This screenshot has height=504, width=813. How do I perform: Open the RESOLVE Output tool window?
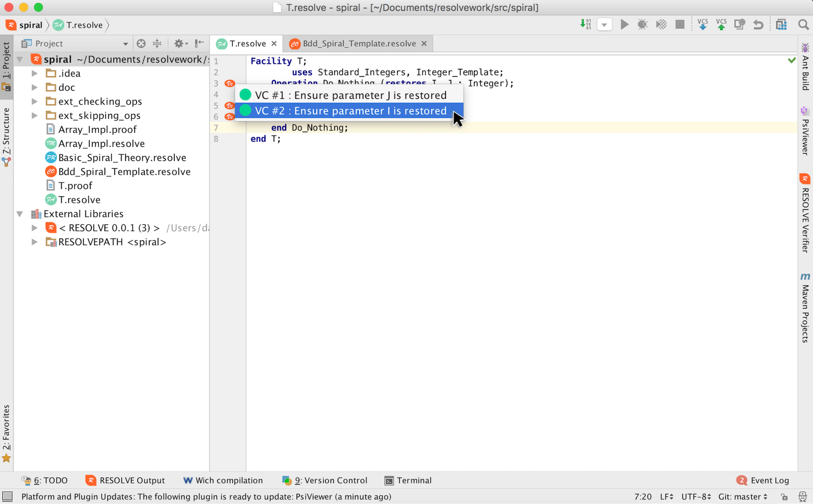pos(126,480)
